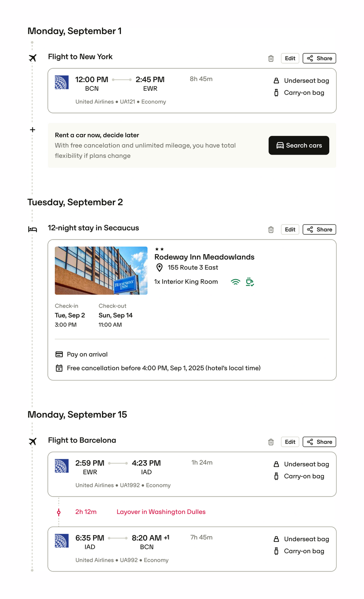Click the carry-on bag icon on flight UA992
Viewport: 364px width, 599px height.
tap(276, 551)
